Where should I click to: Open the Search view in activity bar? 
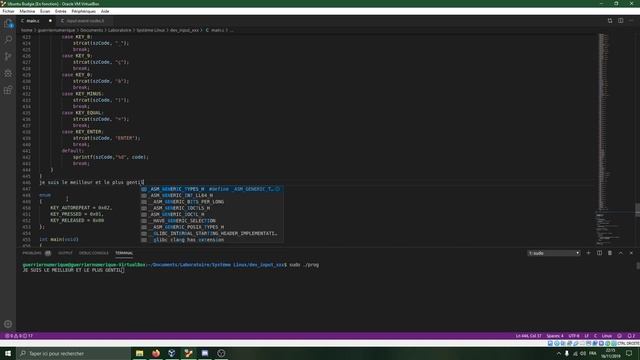[8, 40]
